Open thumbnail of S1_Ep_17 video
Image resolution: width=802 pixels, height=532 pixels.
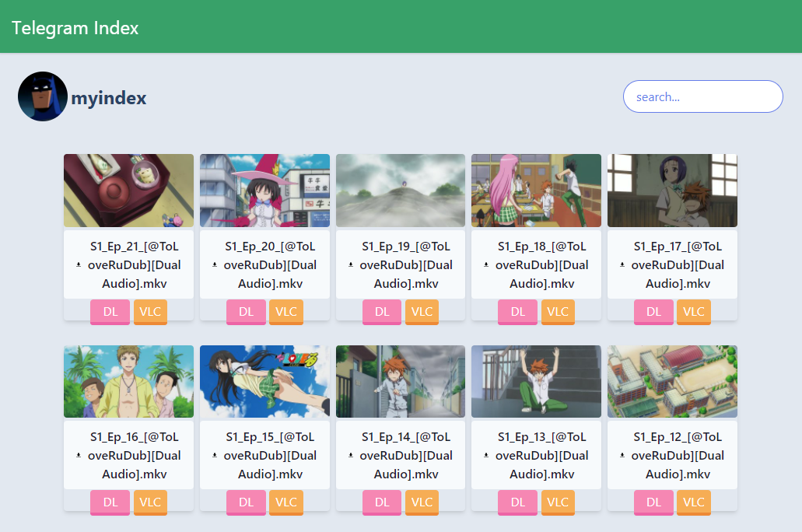[673, 191]
